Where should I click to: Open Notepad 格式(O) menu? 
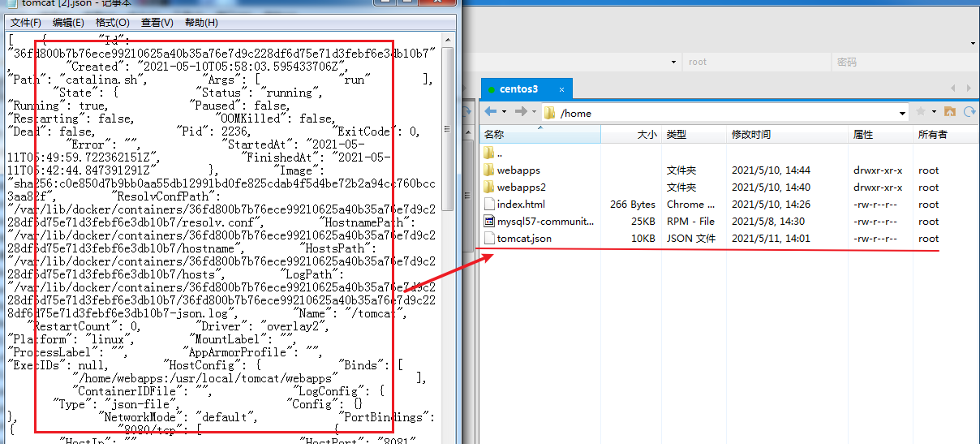pyautogui.click(x=112, y=23)
